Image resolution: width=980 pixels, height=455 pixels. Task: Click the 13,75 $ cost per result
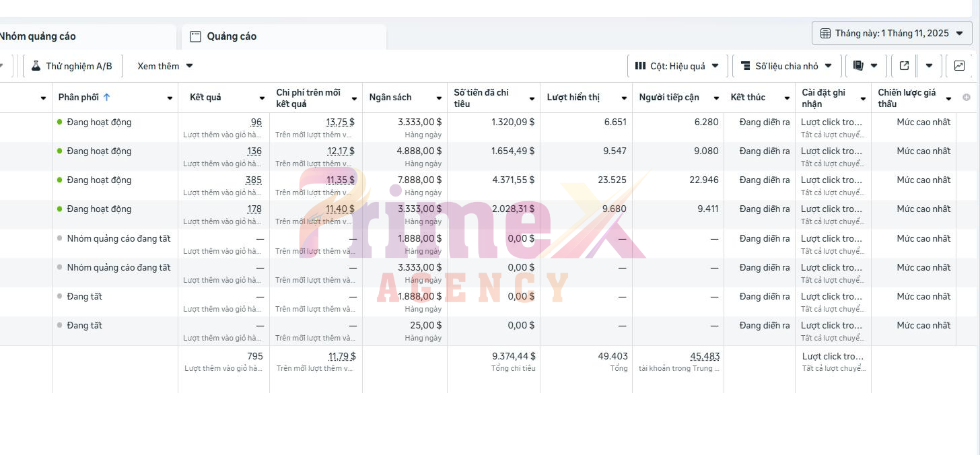click(x=340, y=122)
